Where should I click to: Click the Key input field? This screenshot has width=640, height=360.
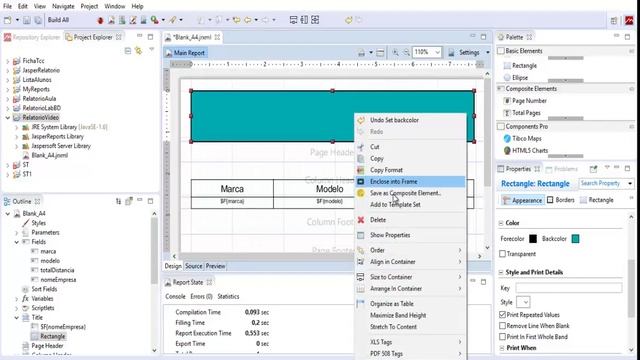coord(569,288)
